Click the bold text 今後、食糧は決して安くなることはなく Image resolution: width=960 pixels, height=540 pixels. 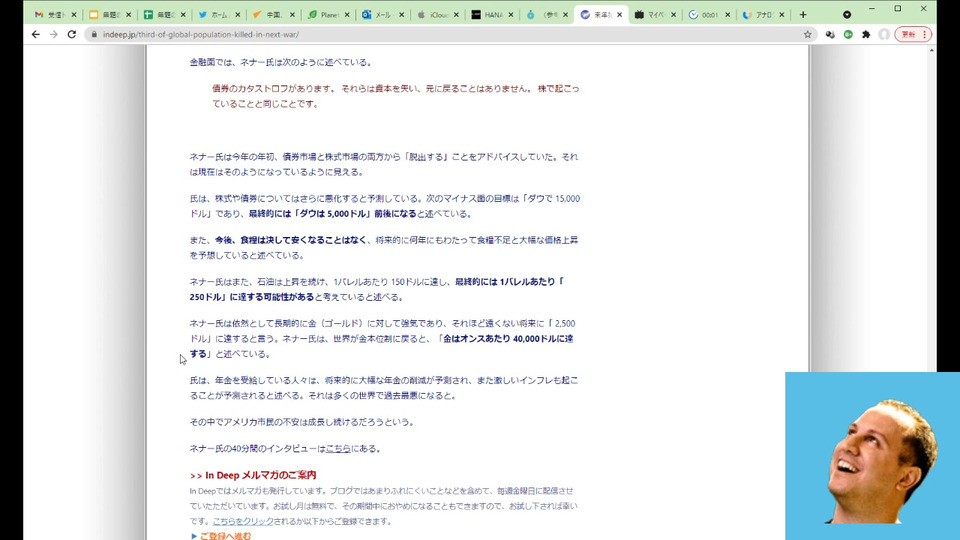coord(290,240)
